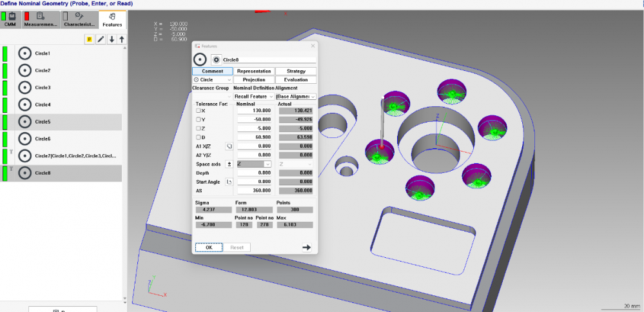Switch to the CMM tab
This screenshot has width=644, height=312.
(x=10, y=19)
